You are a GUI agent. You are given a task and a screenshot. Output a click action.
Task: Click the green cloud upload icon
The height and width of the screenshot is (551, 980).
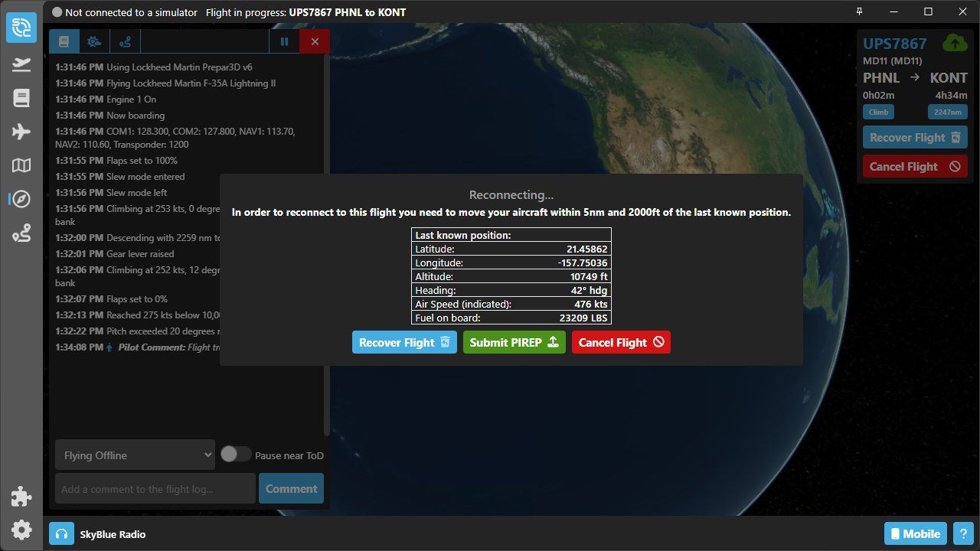955,43
